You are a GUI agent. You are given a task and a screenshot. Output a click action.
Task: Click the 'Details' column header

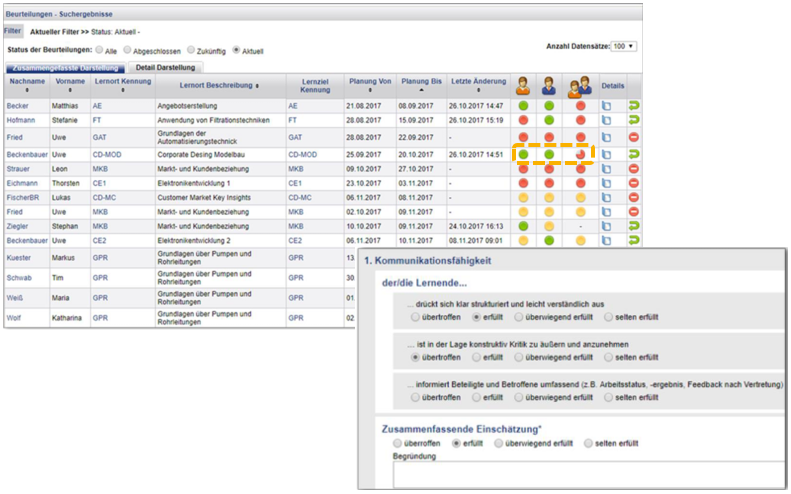coord(613,86)
